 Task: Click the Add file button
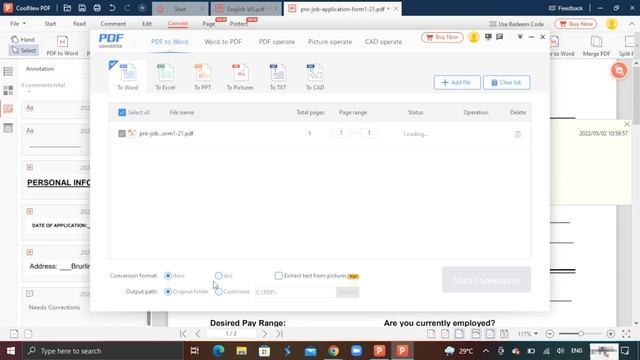(457, 82)
